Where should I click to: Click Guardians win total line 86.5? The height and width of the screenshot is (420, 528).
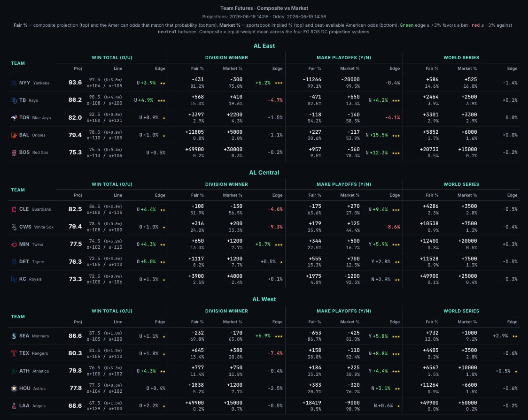click(94, 206)
